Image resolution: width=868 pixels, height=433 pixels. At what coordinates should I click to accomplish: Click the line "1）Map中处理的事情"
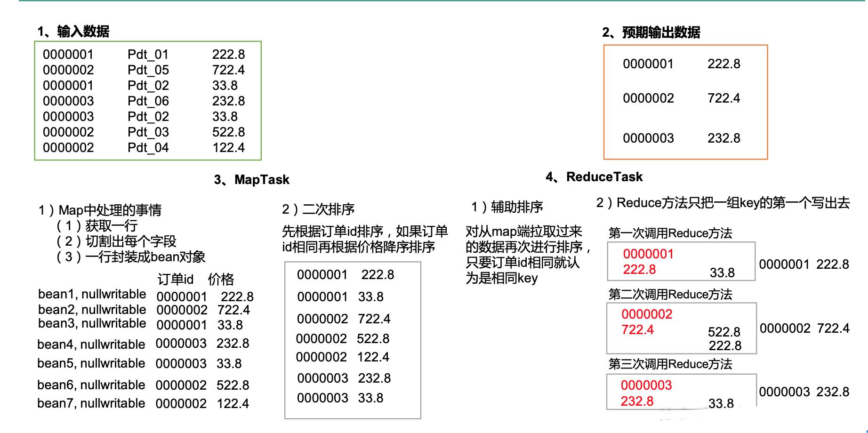tap(100, 210)
